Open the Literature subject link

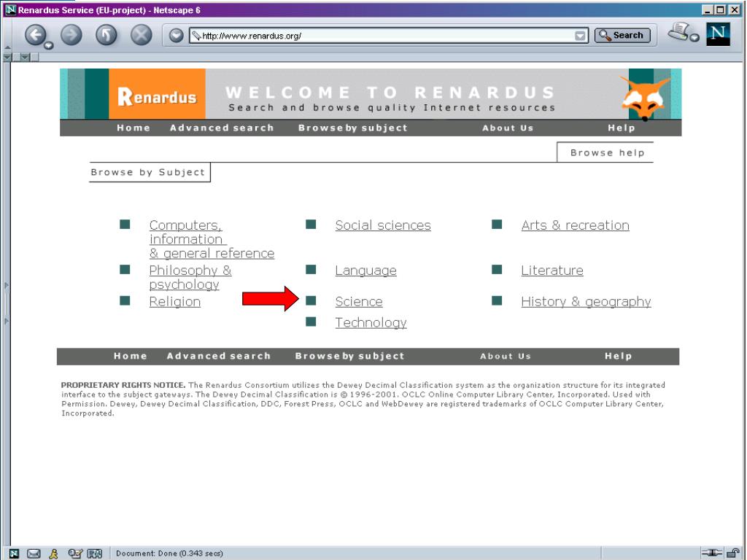click(552, 271)
